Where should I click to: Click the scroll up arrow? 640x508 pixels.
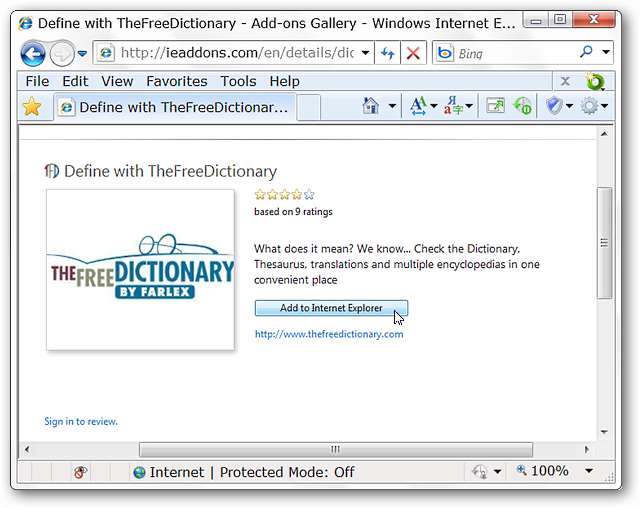(x=604, y=134)
